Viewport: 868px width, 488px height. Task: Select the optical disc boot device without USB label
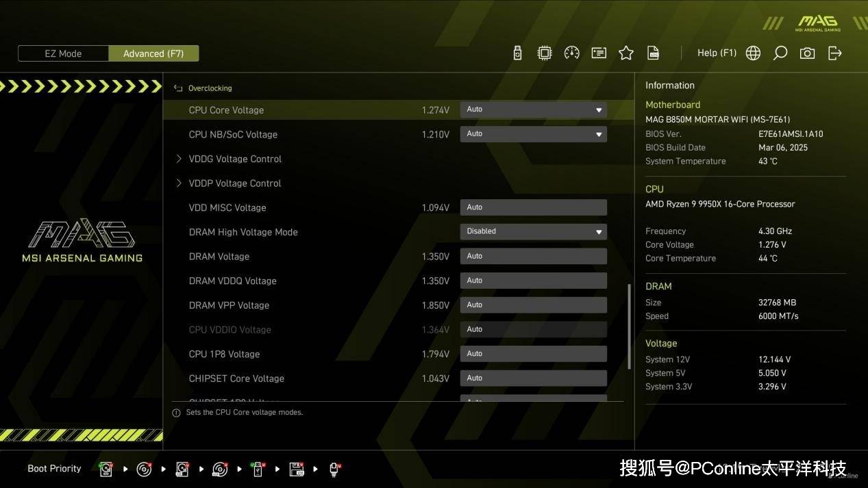point(144,469)
